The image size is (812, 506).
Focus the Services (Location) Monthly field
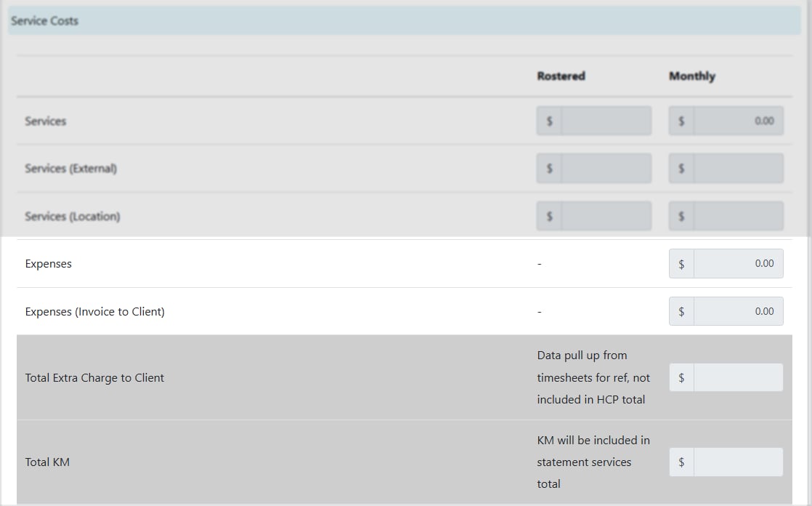(x=739, y=216)
